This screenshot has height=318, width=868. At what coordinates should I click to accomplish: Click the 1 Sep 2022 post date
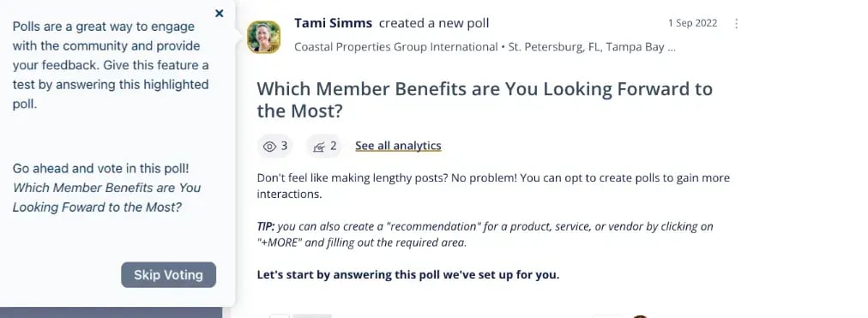coord(692,23)
